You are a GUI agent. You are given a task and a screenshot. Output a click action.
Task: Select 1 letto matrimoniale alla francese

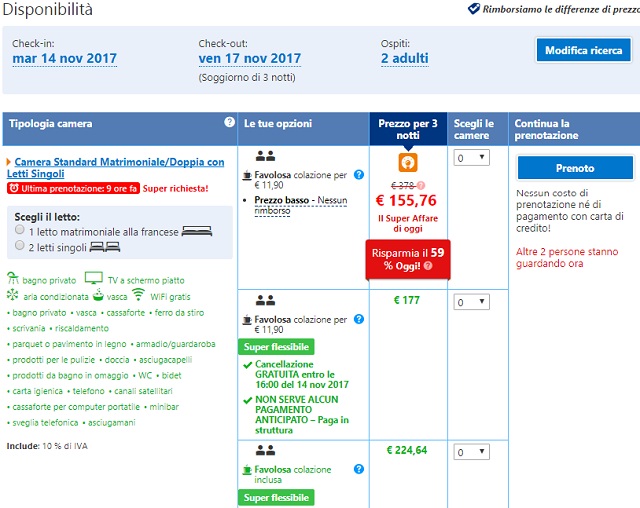pyautogui.click(x=20, y=230)
